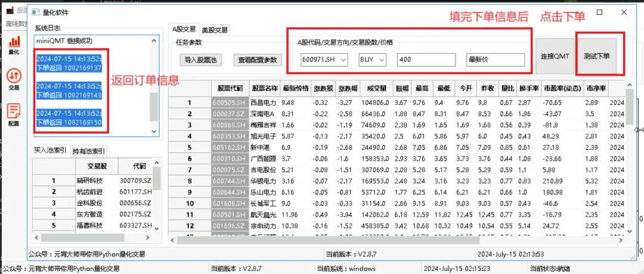Open the BUY direction dropdown

point(373,60)
